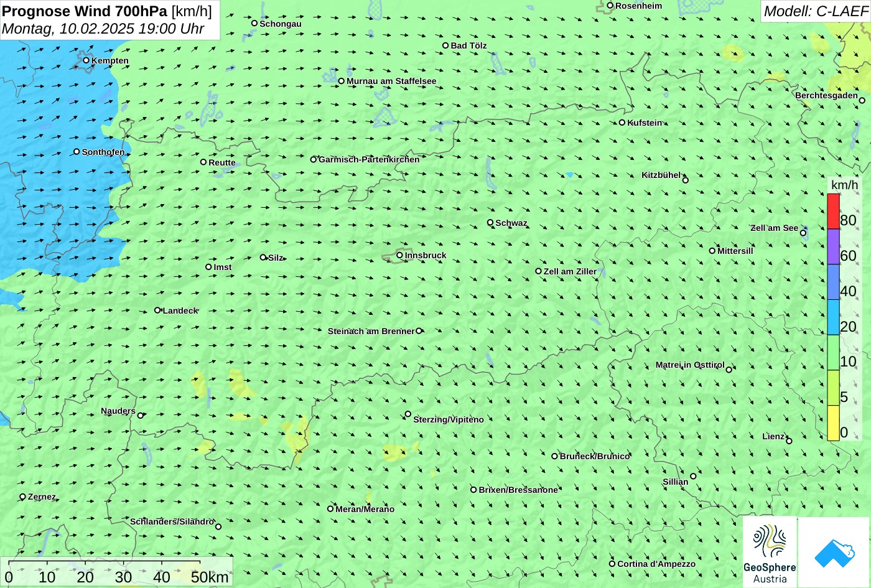Viewport: 871px width, 588px height.
Task: Pick the light blue 20–40 legend color
Action: [x=833, y=317]
